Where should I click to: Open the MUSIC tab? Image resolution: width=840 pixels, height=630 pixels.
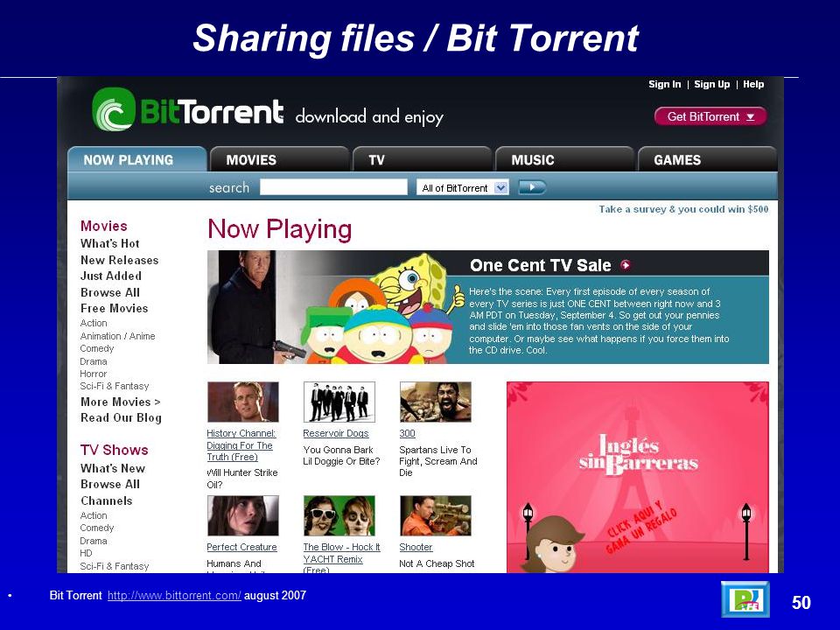(564, 159)
